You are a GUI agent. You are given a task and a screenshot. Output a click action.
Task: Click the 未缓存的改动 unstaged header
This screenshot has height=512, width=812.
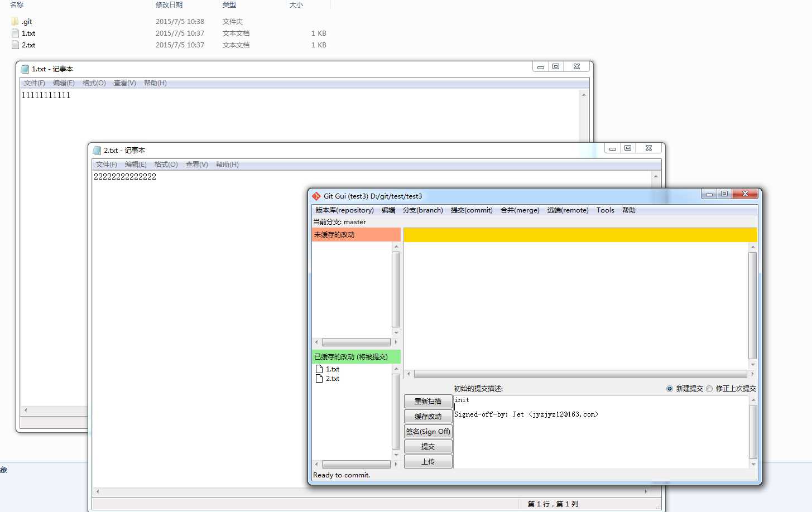coord(356,235)
